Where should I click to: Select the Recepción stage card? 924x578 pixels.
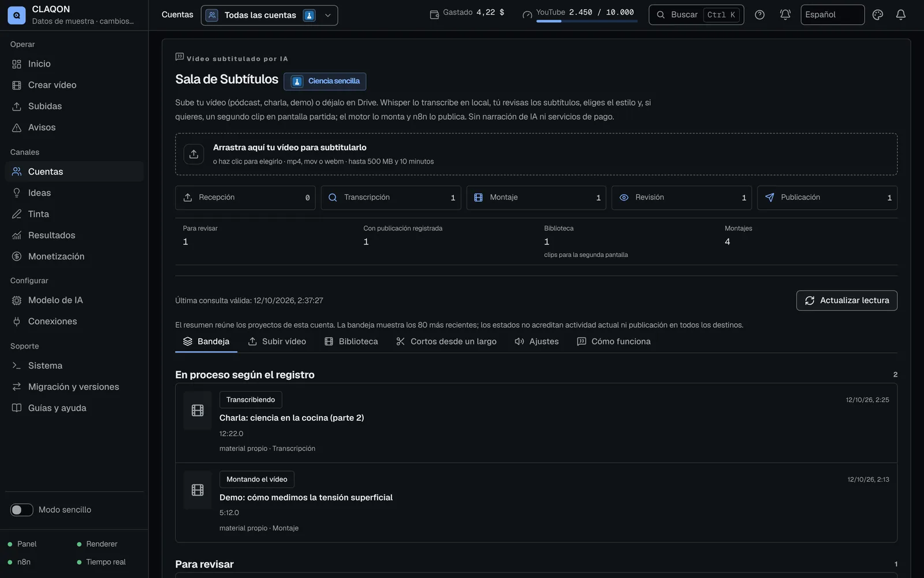(245, 198)
